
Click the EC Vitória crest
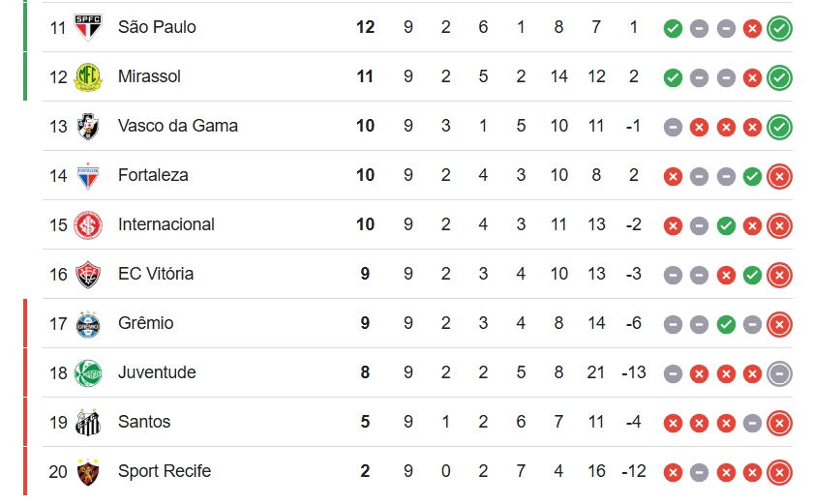click(x=88, y=275)
